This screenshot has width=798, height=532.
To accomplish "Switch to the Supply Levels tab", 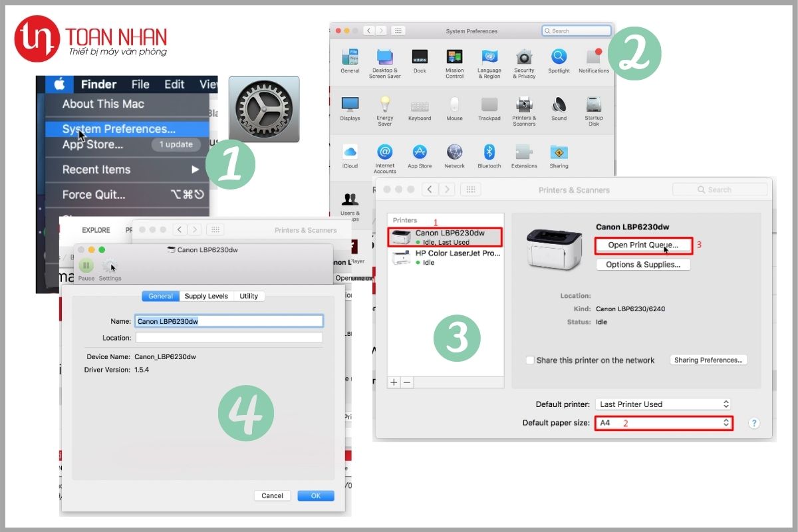I will tap(206, 296).
